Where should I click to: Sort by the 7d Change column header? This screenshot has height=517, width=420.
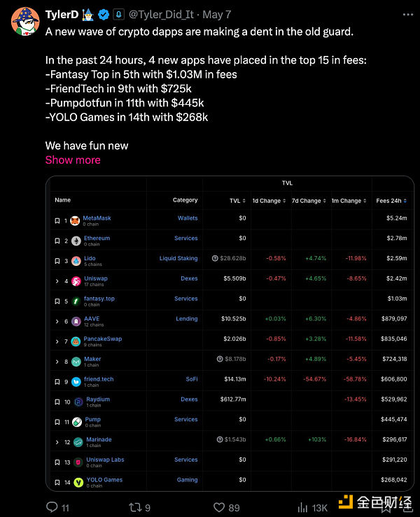pos(309,201)
